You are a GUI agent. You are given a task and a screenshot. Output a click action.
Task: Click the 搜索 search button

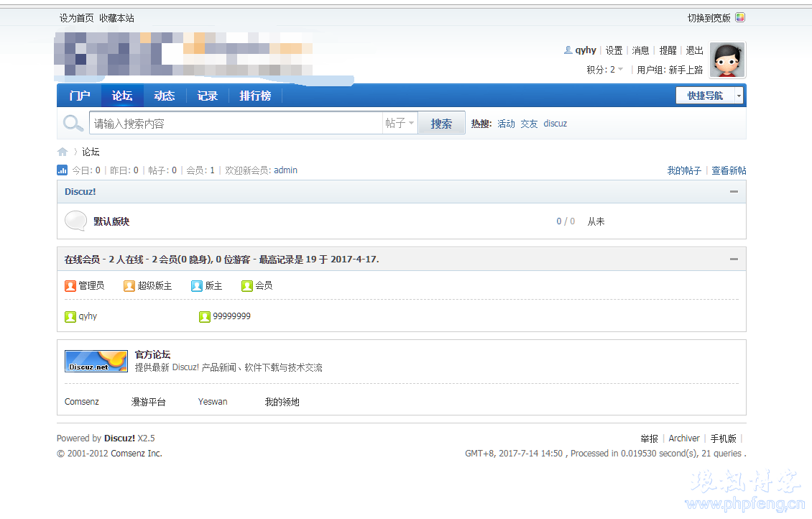click(441, 123)
